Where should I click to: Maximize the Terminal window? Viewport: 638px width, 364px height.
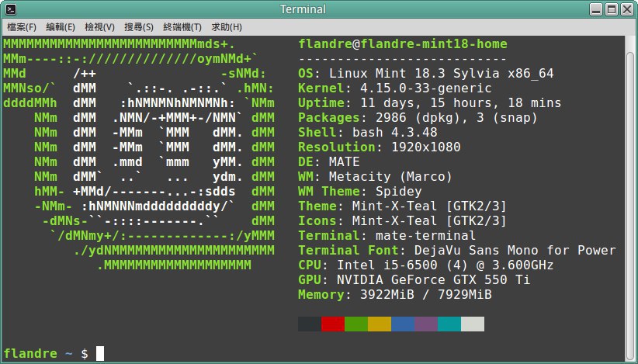click(612, 9)
